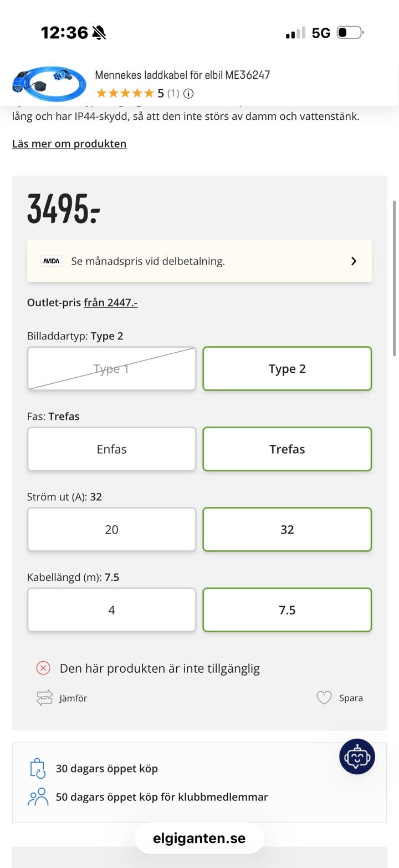Tap the rating info icon
The width and height of the screenshot is (399, 868).
[x=188, y=93]
